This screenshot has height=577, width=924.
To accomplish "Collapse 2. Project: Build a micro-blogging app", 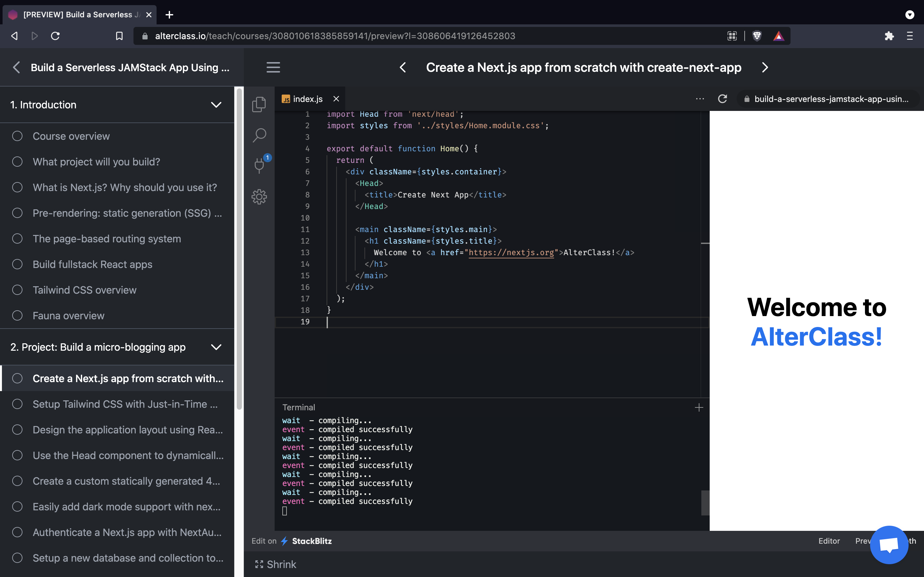I will [x=216, y=347].
